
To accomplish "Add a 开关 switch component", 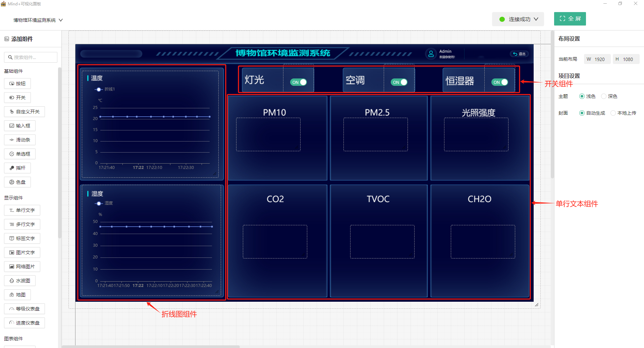I will 17,98.
